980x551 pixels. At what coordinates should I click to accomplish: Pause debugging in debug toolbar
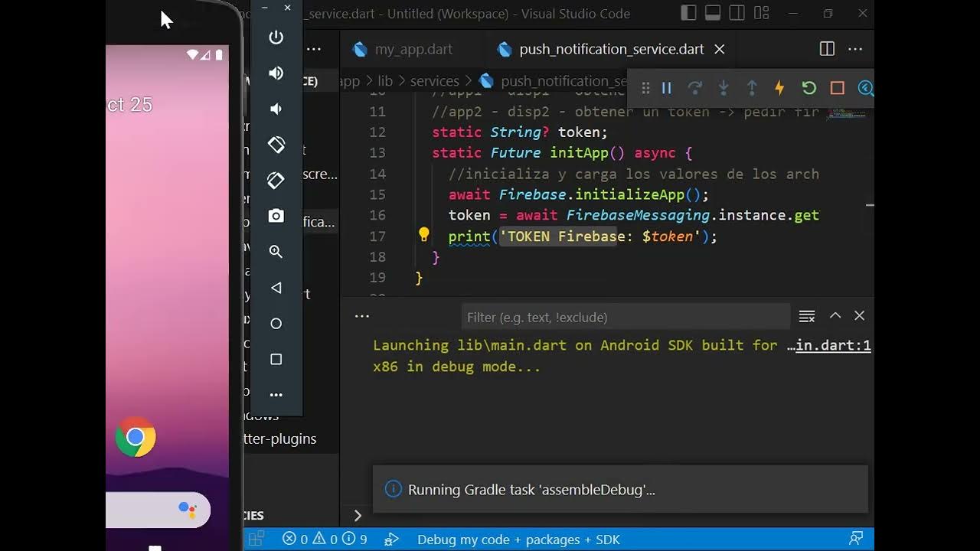pyautogui.click(x=667, y=88)
